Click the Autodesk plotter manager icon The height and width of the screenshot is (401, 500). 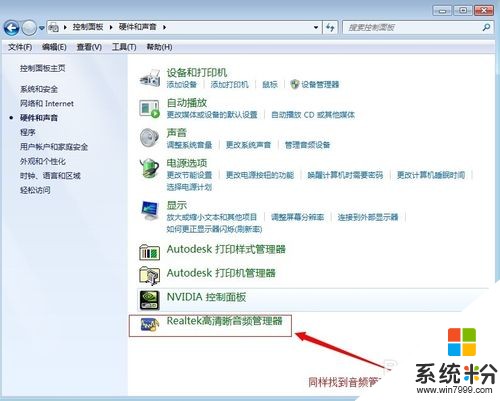tap(149, 275)
